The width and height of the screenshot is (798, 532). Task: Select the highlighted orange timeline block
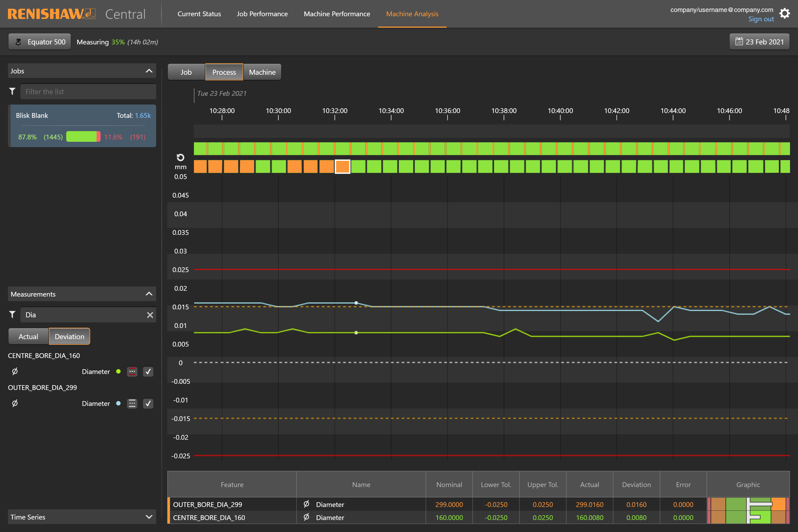coord(343,167)
